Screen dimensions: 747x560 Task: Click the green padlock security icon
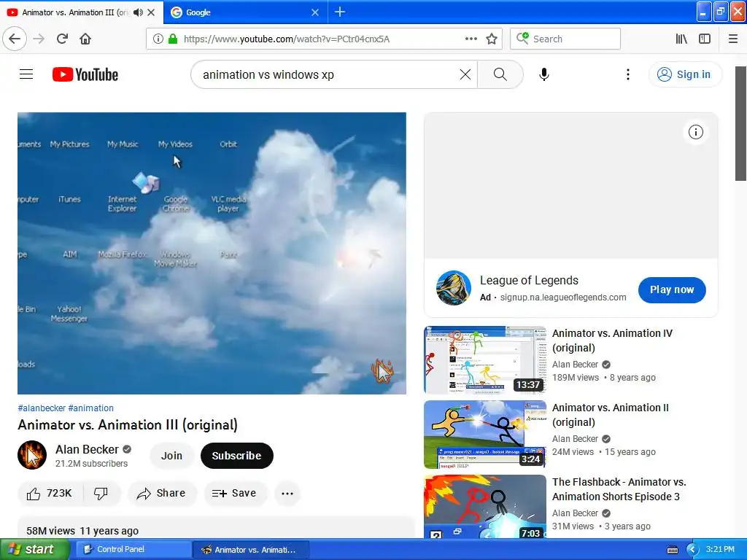[173, 39]
